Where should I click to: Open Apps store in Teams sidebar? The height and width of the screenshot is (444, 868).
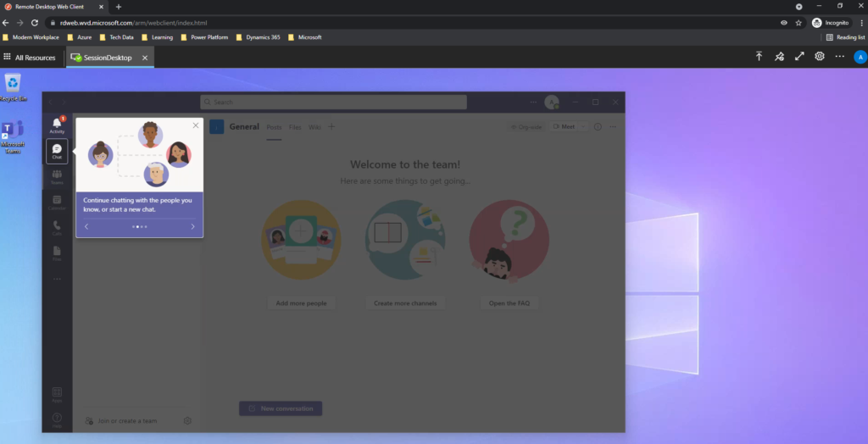click(x=57, y=395)
